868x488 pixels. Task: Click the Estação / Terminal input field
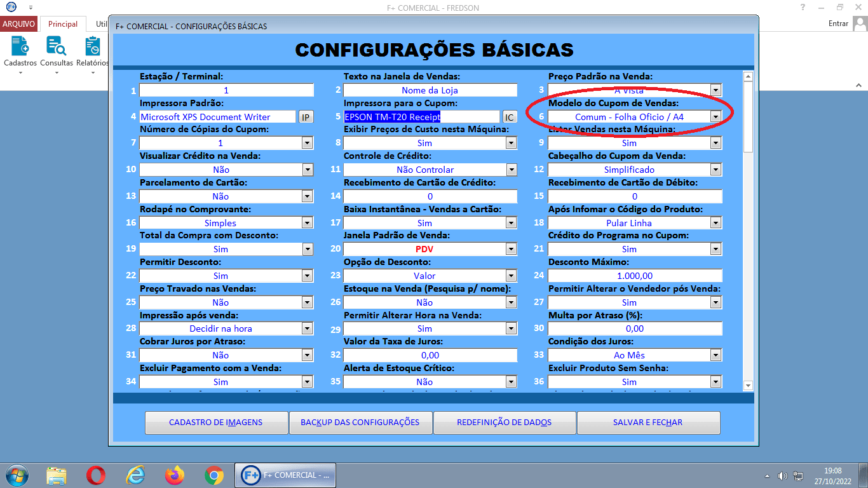coord(226,90)
